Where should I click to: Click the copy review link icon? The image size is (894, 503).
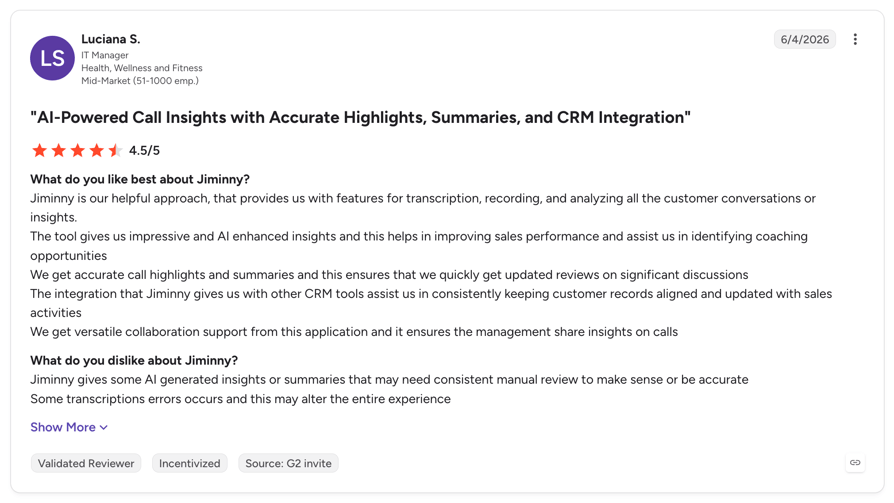855,463
